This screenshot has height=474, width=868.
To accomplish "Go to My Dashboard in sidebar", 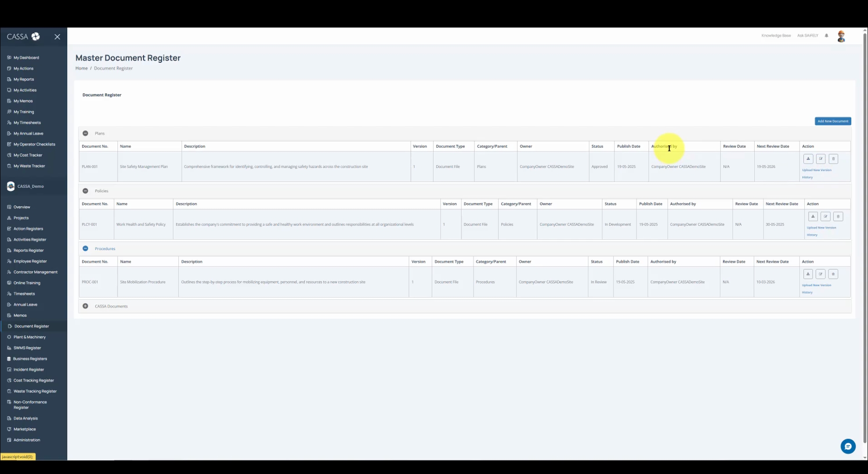I will tap(26, 57).
